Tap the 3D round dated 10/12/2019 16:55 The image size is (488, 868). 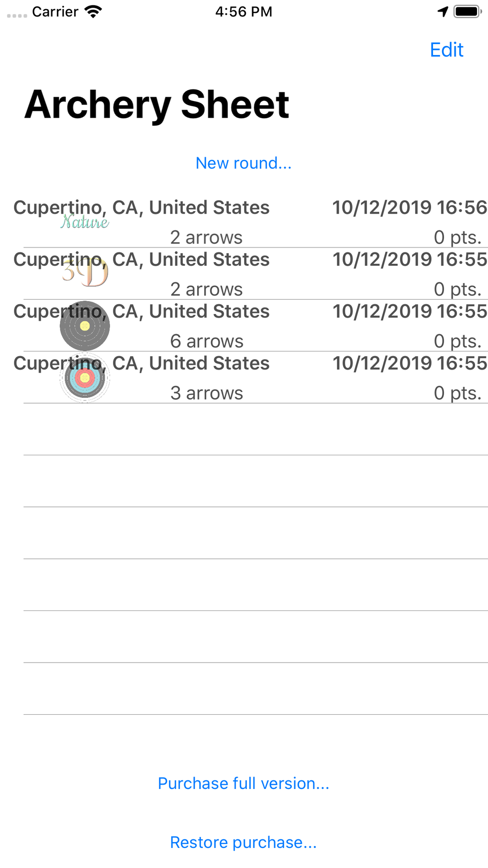(287, 273)
